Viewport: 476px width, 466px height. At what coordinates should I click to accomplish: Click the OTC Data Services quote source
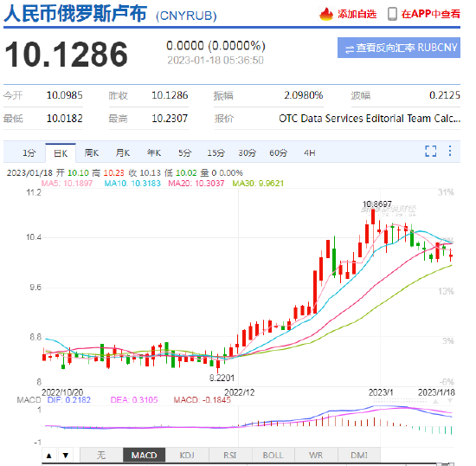(370, 119)
